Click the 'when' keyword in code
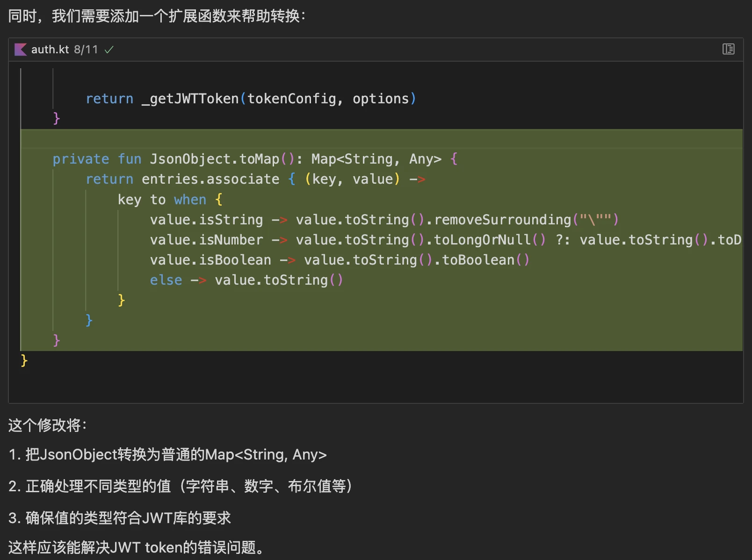Viewport: 752px width, 560px height. [190, 200]
